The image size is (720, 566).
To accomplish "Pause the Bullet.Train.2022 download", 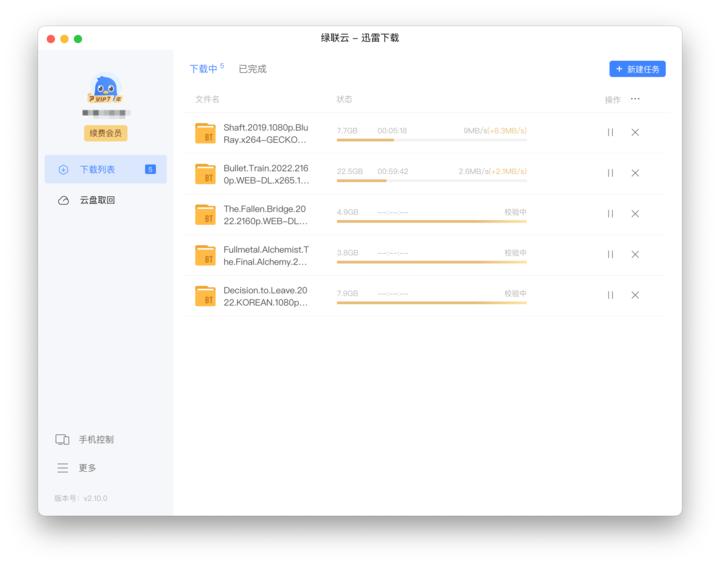I will point(610,173).
